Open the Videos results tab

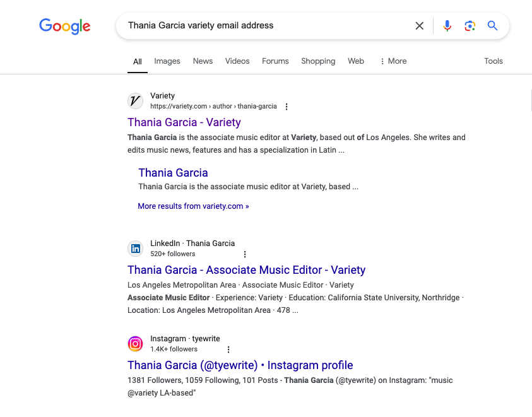coord(237,61)
